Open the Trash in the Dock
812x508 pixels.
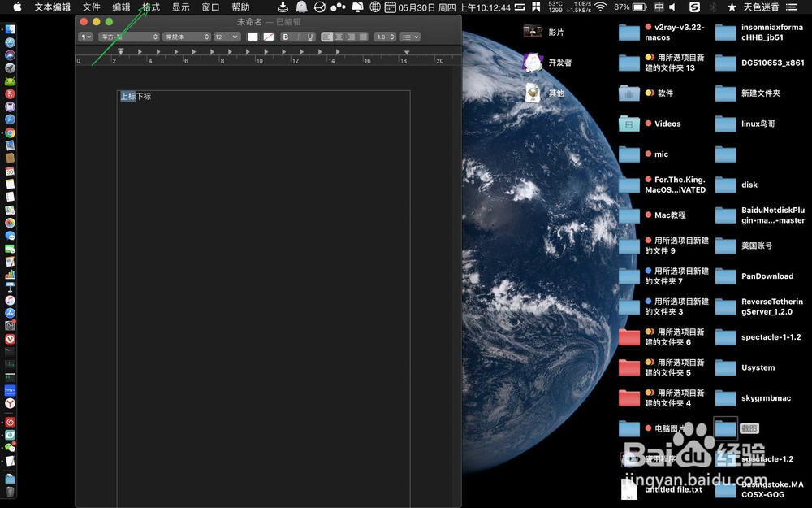pos(10,492)
